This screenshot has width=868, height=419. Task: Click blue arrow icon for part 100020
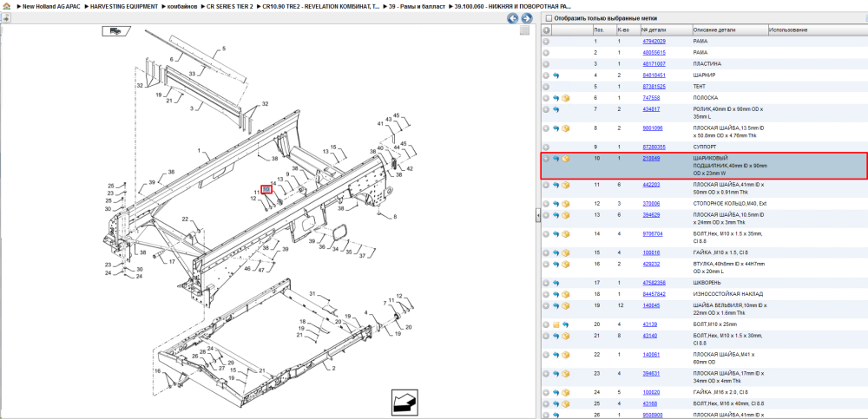[556, 393]
